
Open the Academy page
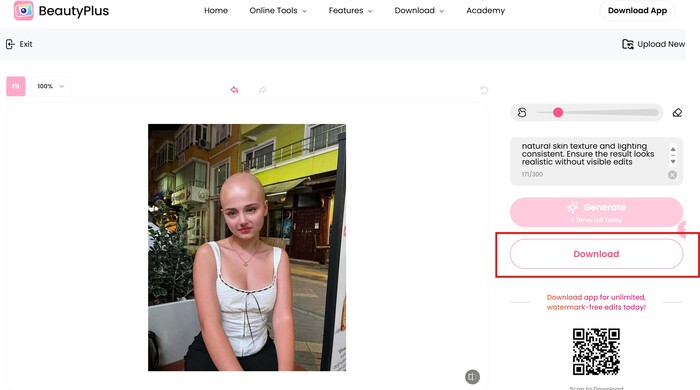485,10
